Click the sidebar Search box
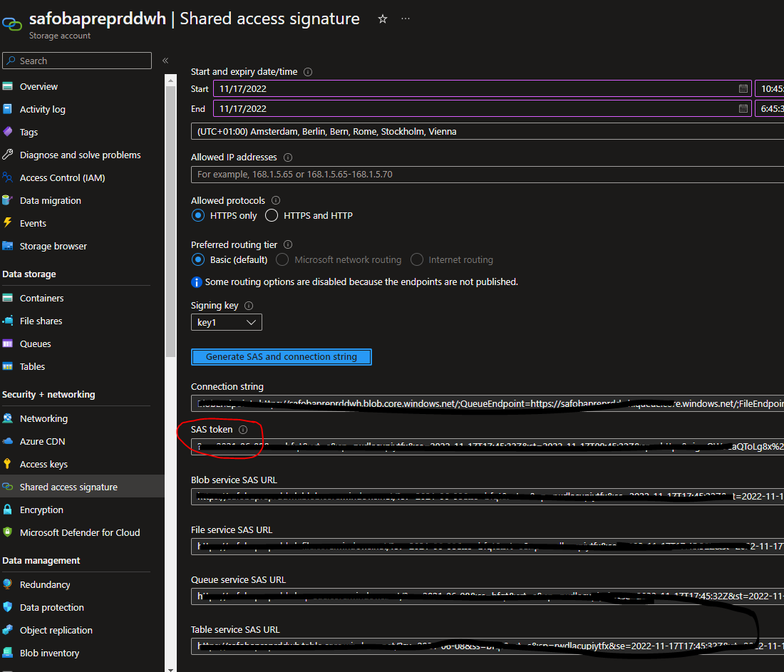Viewport: 784px width, 672px height. [77, 61]
